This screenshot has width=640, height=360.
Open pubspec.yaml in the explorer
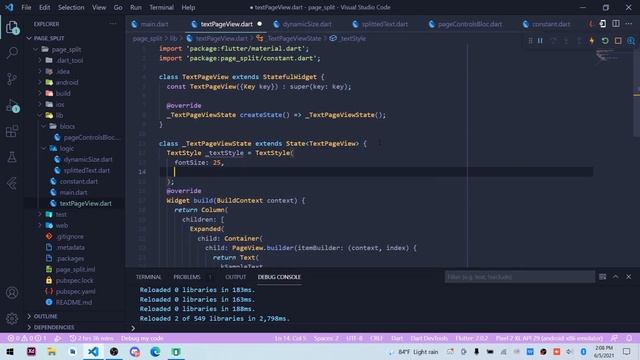tap(76, 291)
